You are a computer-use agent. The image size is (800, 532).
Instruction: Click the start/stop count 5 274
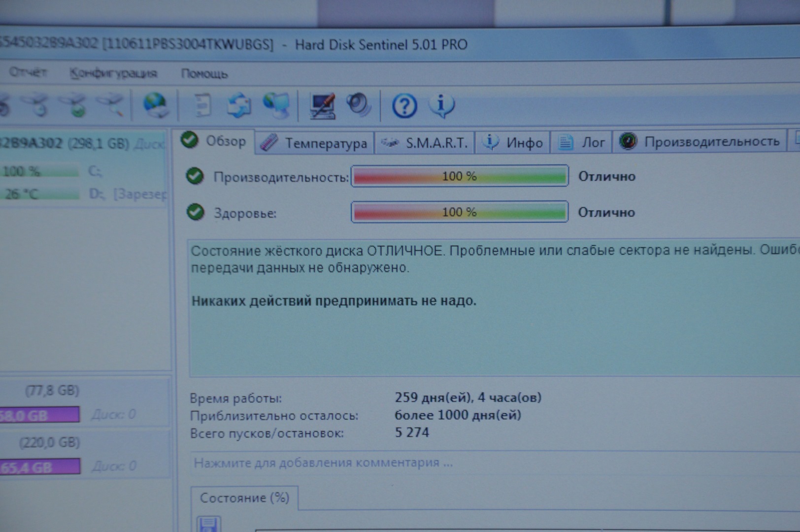[x=412, y=432]
